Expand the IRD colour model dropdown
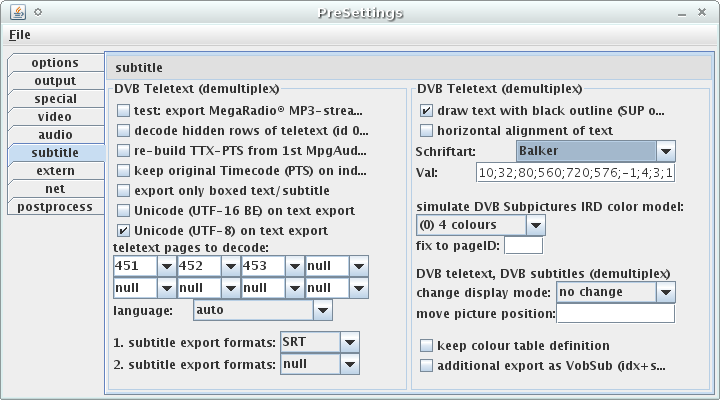Screen dimensions: 720x400 pos(535,225)
